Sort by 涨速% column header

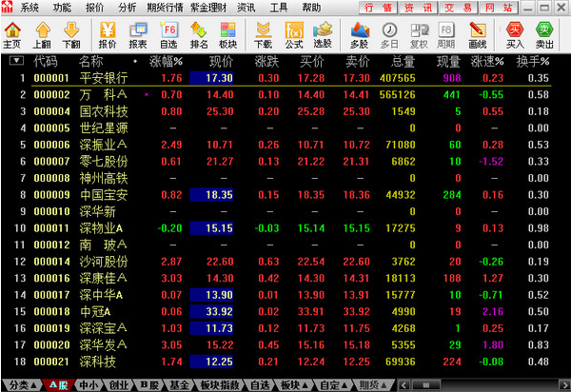point(487,62)
